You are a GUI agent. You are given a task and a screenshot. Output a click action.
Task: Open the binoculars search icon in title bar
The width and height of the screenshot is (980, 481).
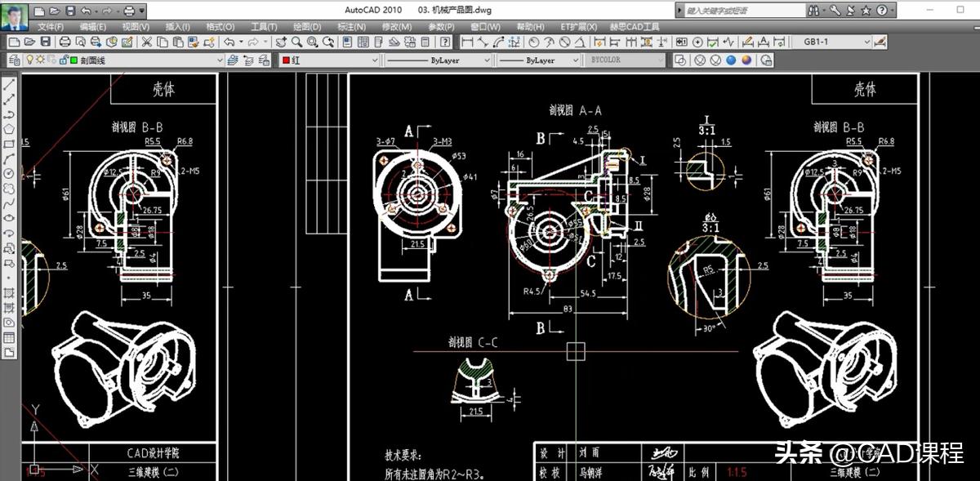click(814, 11)
